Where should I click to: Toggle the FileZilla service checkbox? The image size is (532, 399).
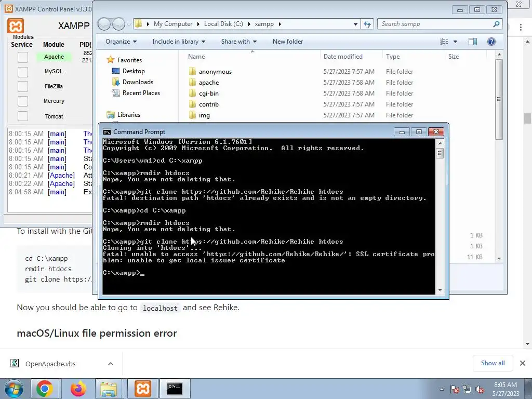(23, 87)
